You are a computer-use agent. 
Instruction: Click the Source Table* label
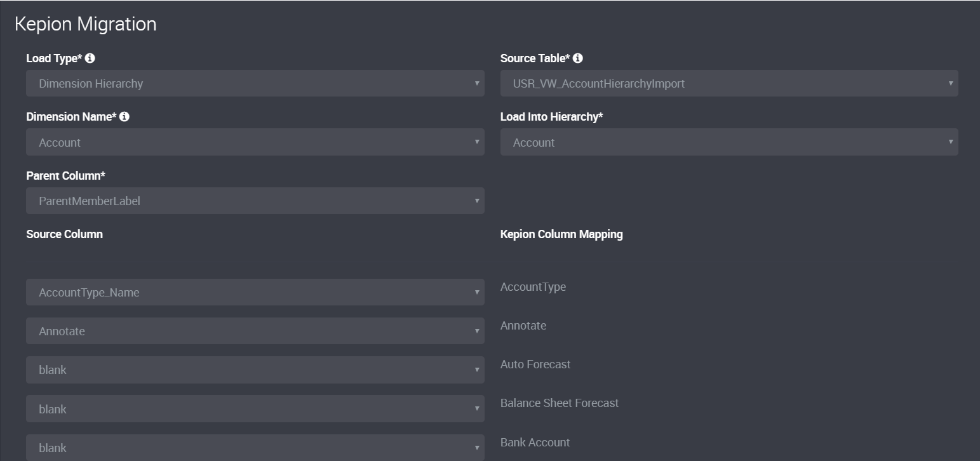coord(535,58)
